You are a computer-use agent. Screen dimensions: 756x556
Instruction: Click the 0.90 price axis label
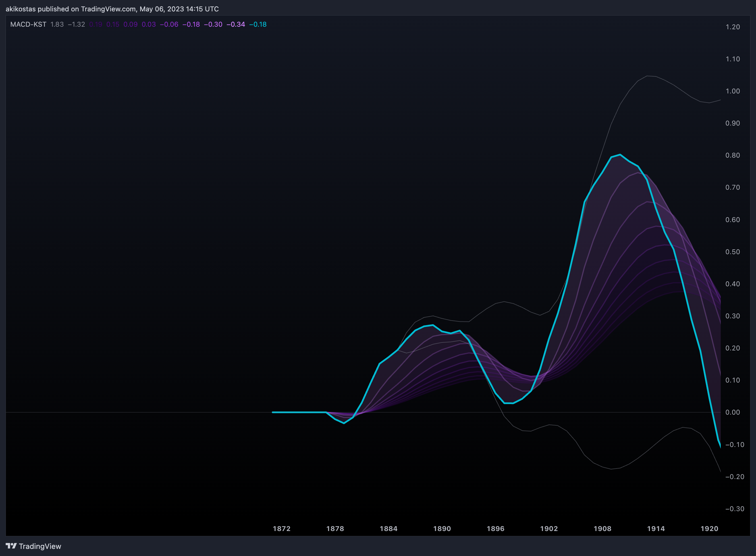coord(733,123)
